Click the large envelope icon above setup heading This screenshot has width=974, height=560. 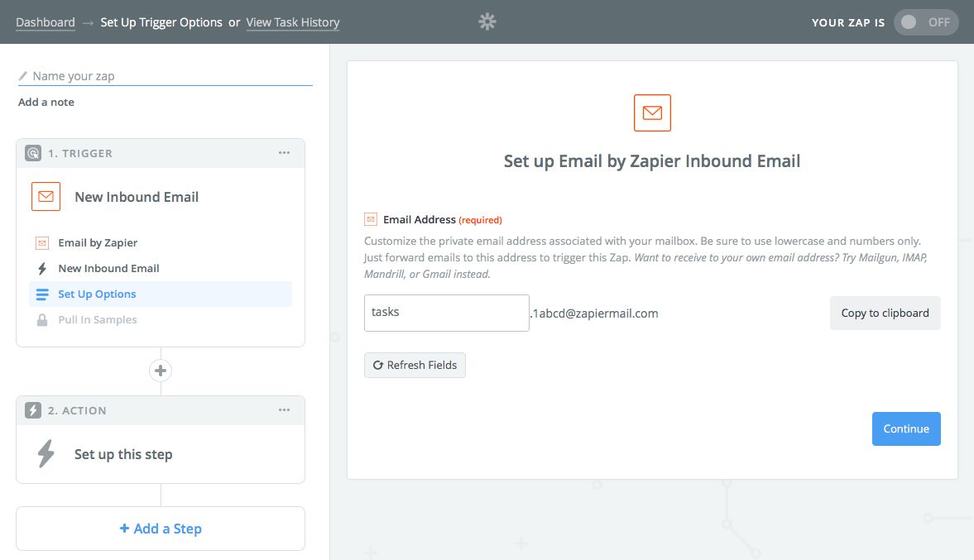coord(652,113)
